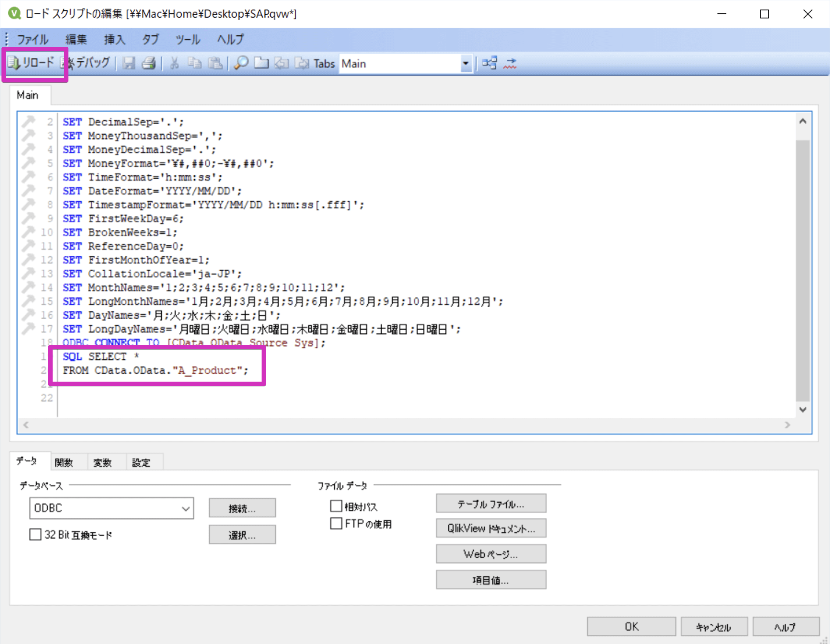Click the add new tab folder icon
The height and width of the screenshot is (644, 830).
coord(261,63)
